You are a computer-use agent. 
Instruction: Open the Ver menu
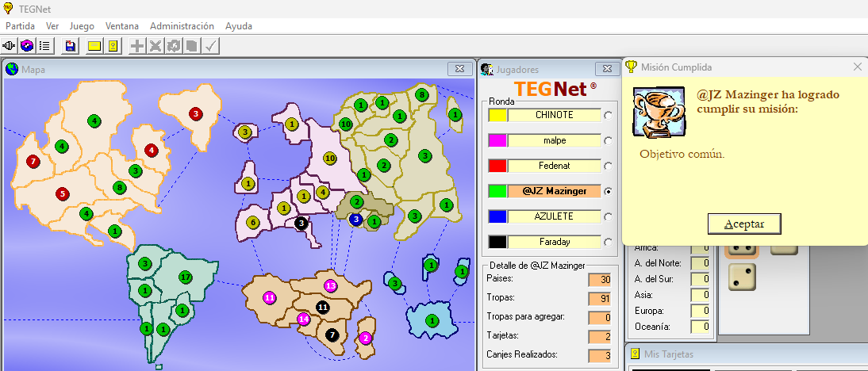coord(52,26)
